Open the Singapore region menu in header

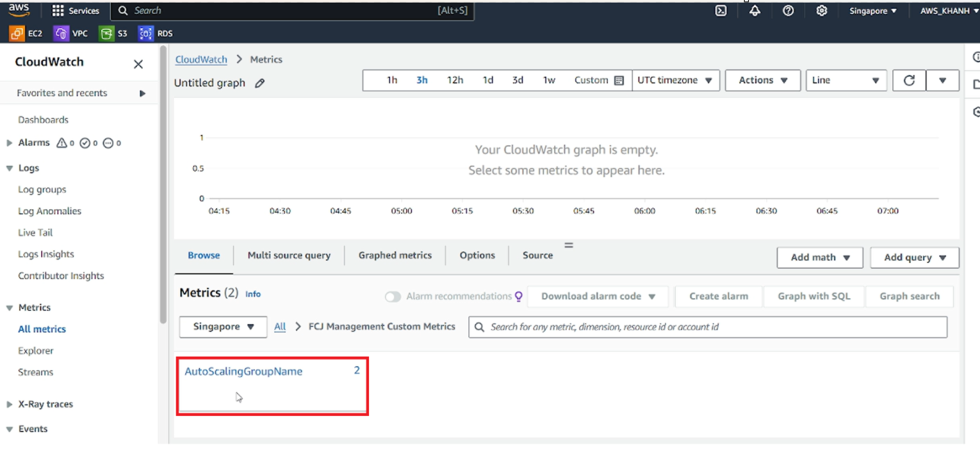(x=873, y=11)
